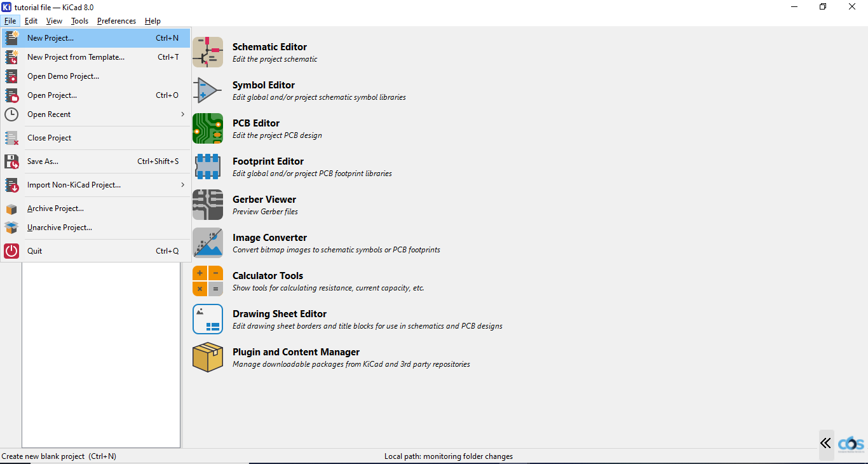Click the Drawing Sheet Editor icon
Screen dimensions: 868x464
208,319
